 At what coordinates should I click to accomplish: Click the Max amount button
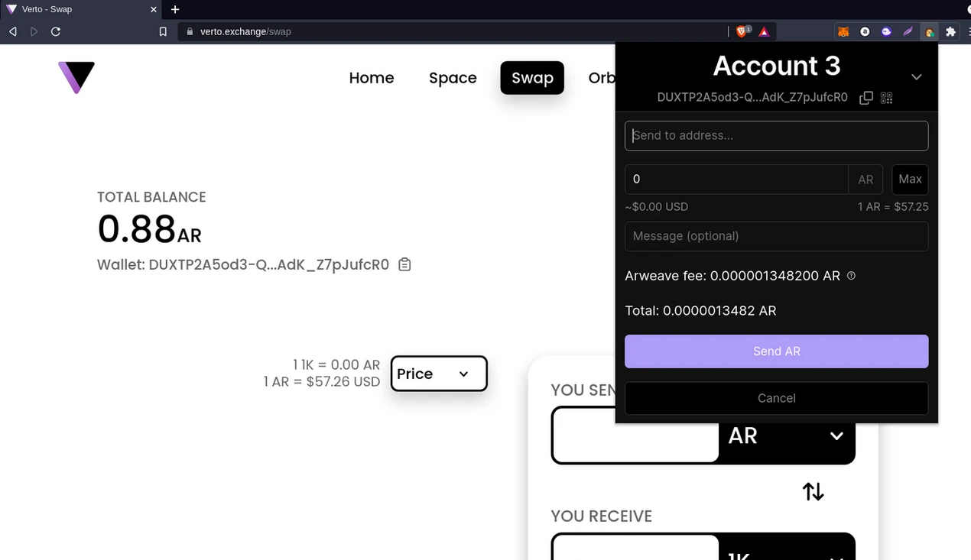point(910,179)
